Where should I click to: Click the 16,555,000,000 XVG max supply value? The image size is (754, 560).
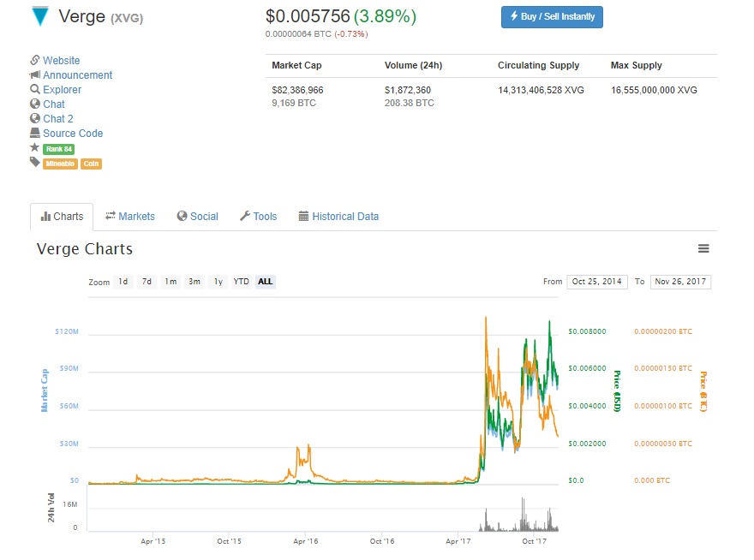(x=654, y=90)
